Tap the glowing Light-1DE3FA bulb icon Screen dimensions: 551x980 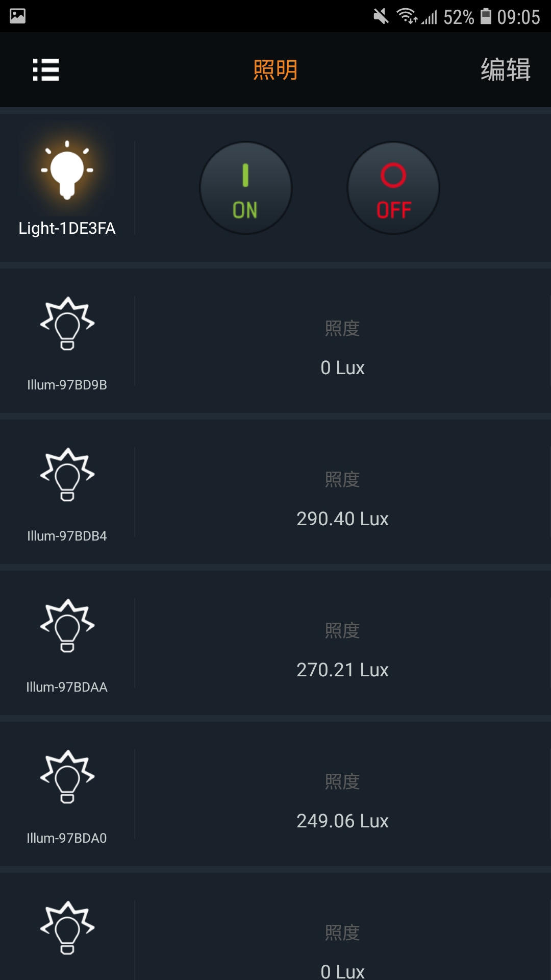coord(67,170)
